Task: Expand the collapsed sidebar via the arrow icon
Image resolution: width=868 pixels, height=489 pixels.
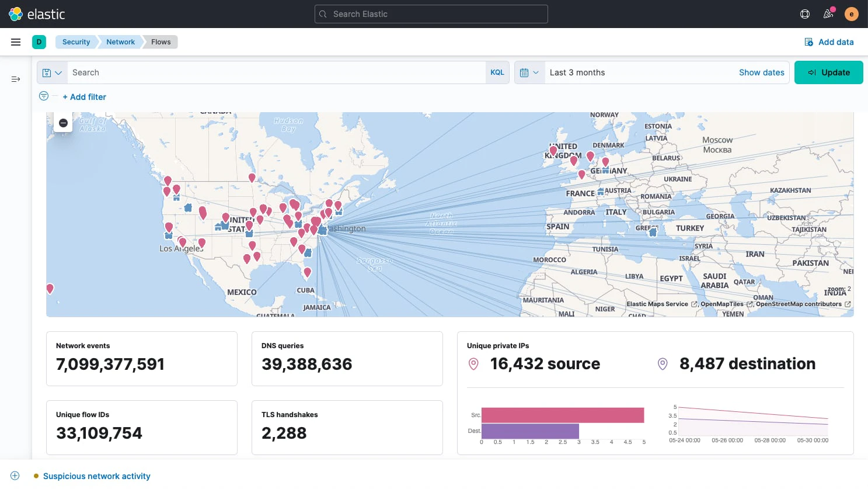Action: 16,78
